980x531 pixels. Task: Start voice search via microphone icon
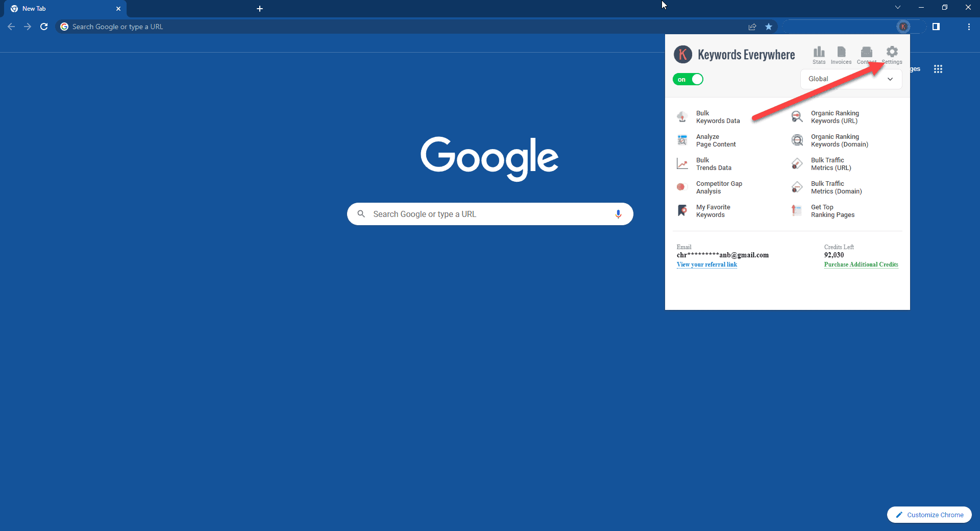[618, 214]
